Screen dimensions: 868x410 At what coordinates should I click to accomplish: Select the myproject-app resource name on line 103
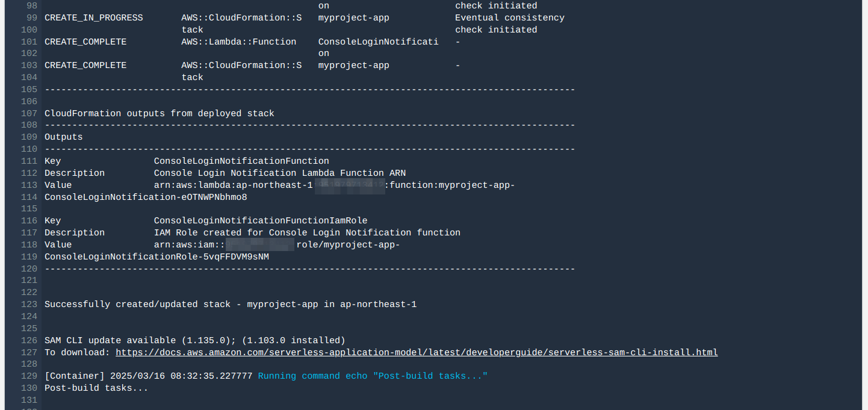click(353, 65)
